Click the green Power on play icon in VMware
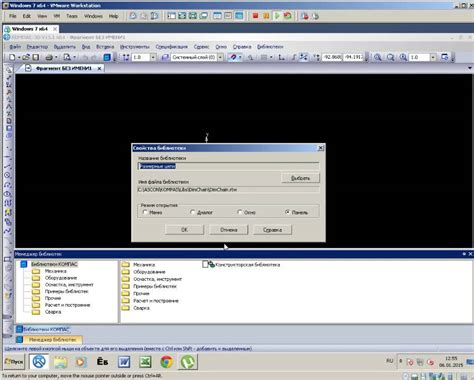The height and width of the screenshot is (380, 474). pyautogui.click(x=277, y=16)
